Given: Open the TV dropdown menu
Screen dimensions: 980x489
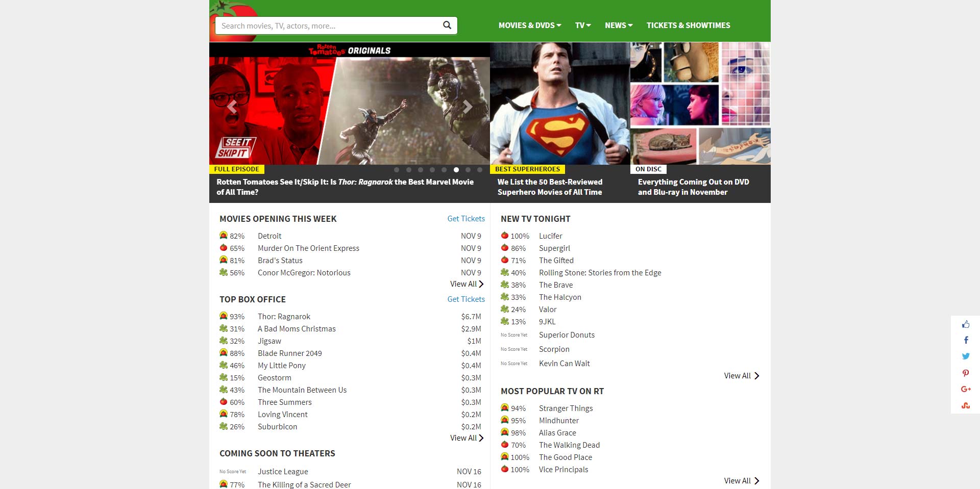Looking at the screenshot, I should [582, 25].
